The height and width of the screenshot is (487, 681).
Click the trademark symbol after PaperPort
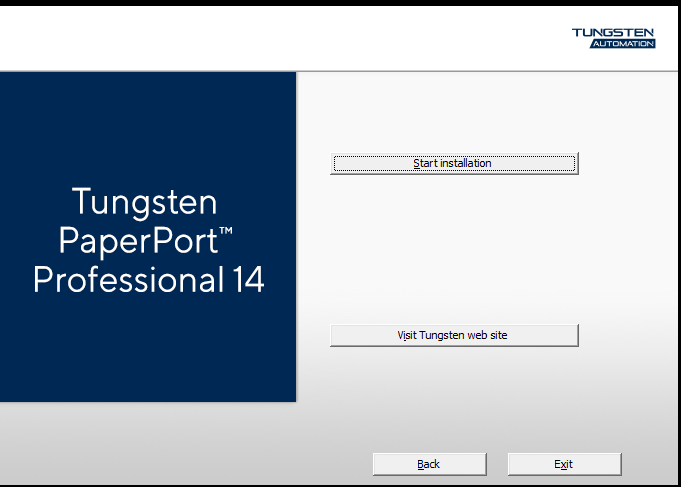coord(225,232)
